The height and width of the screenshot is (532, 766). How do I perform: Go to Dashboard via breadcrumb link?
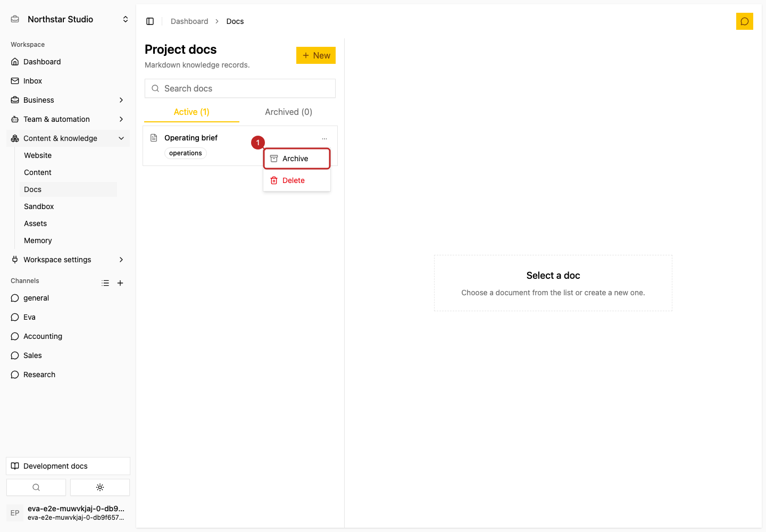point(189,21)
